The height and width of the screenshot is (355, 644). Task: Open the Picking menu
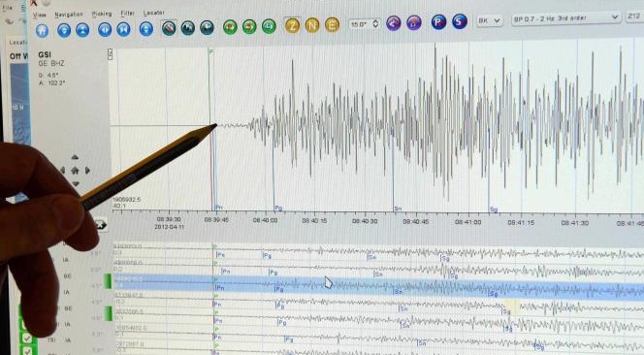102,14
